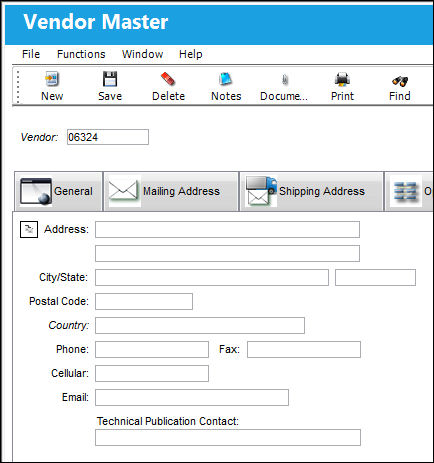Click the Postal Code field
Screen dimensions: 434x463
pyautogui.click(x=144, y=301)
